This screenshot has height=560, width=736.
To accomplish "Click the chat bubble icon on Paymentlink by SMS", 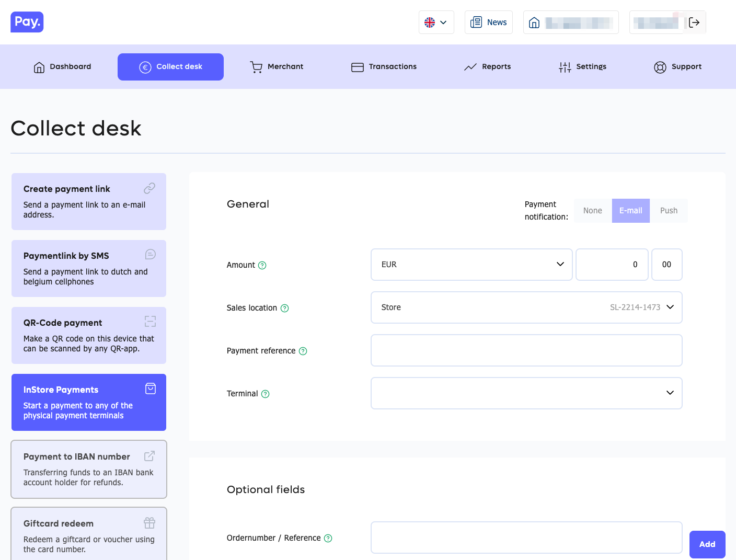I will [x=151, y=254].
